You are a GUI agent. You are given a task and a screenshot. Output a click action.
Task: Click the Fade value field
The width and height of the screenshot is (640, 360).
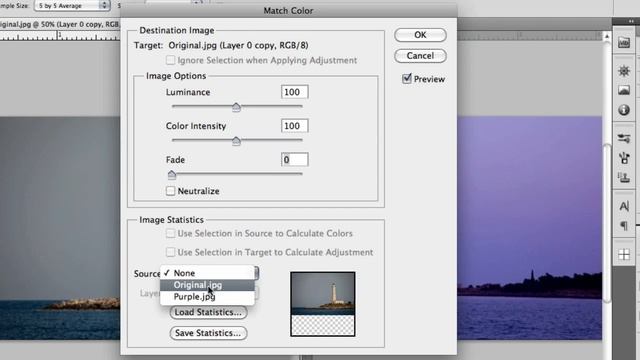[x=294, y=160]
